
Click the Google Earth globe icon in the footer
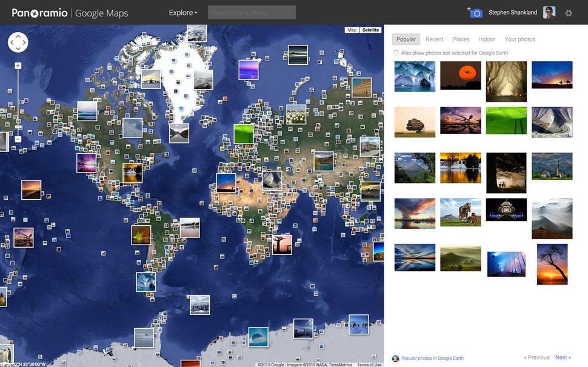395,357
